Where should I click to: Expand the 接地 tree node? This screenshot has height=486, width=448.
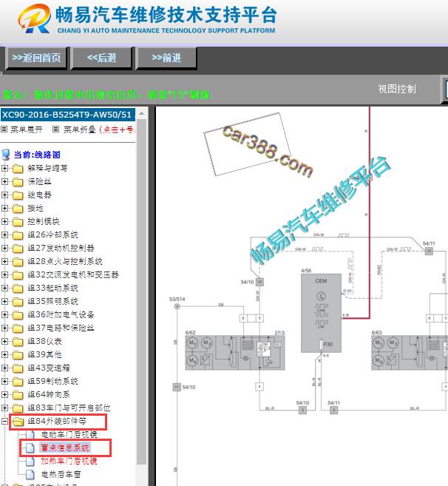point(4,209)
